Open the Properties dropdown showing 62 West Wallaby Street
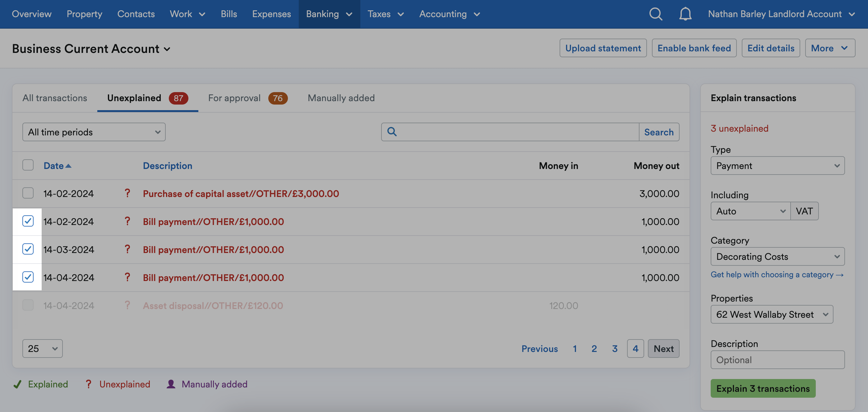868x412 pixels. 772,314
